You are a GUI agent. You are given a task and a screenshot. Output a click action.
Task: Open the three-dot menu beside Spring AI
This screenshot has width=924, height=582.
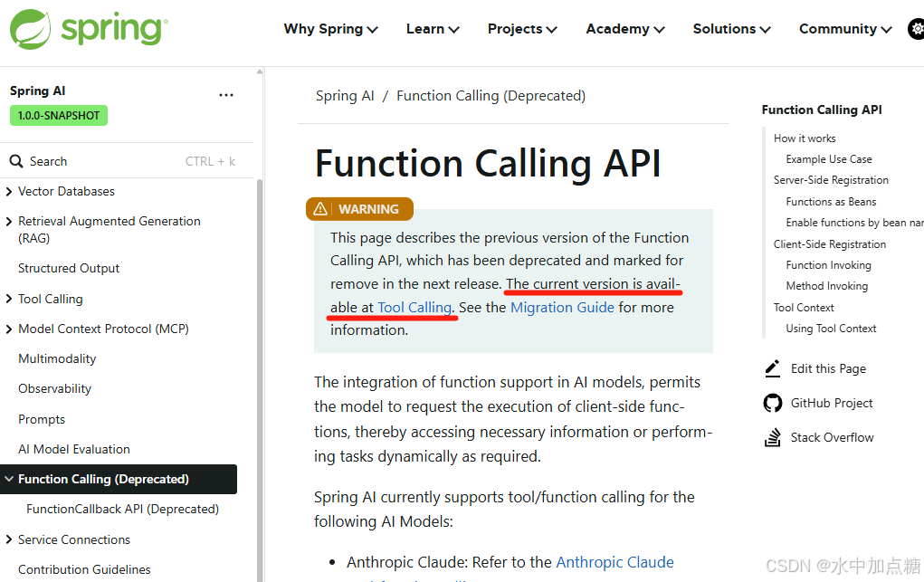(226, 95)
